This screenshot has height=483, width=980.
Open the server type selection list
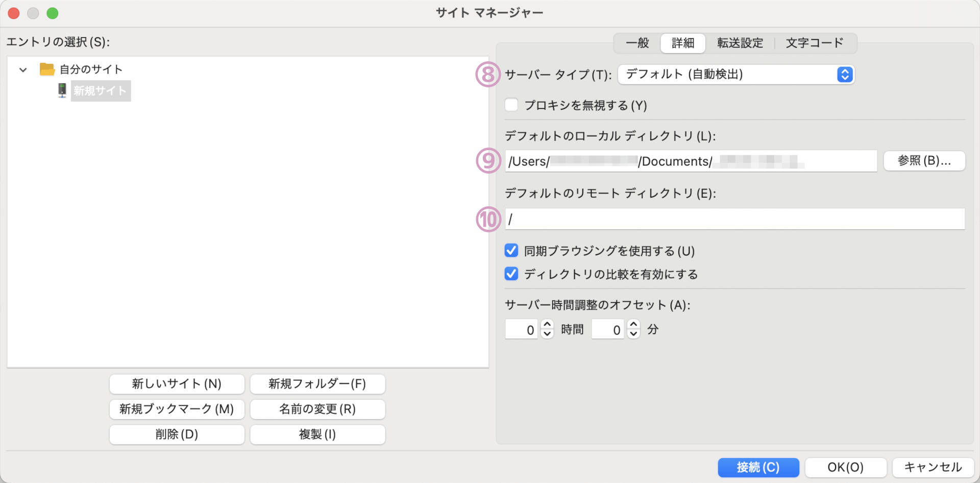coord(735,75)
